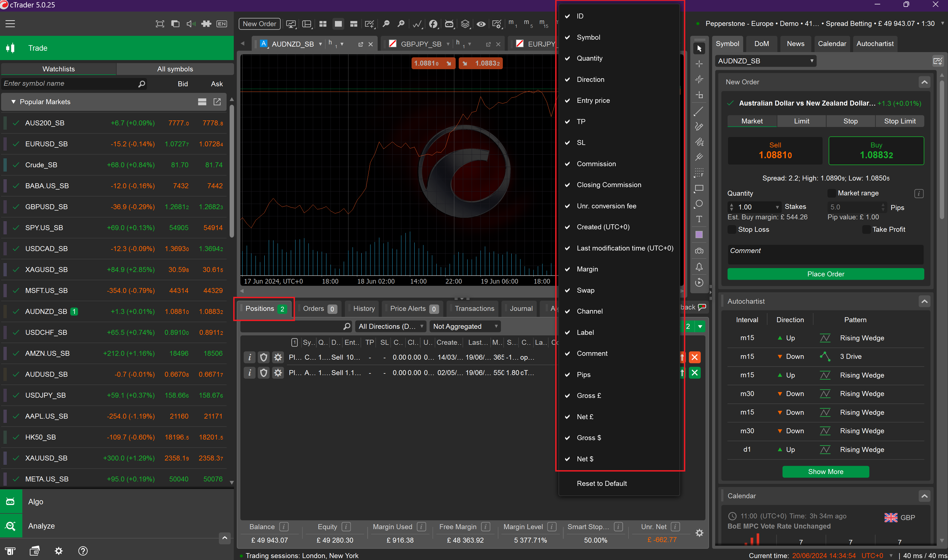Click Show More in Autochartist panel
The height and width of the screenshot is (560, 948).
[825, 471]
